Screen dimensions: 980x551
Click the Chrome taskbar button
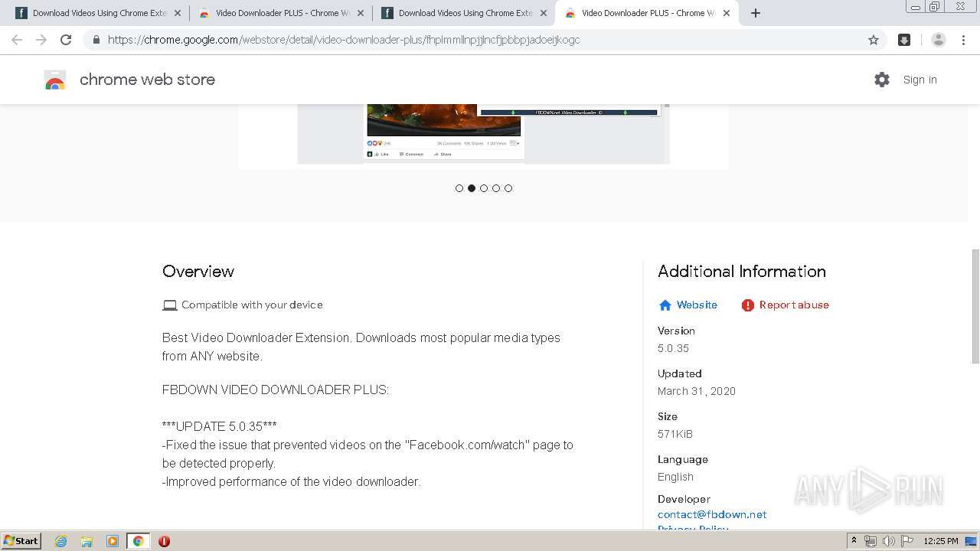138,541
